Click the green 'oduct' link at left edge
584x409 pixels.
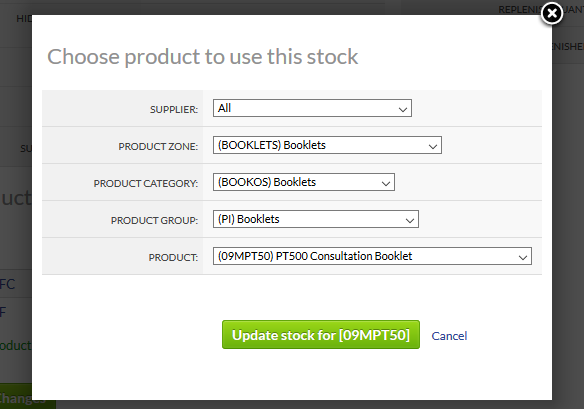tap(16, 346)
